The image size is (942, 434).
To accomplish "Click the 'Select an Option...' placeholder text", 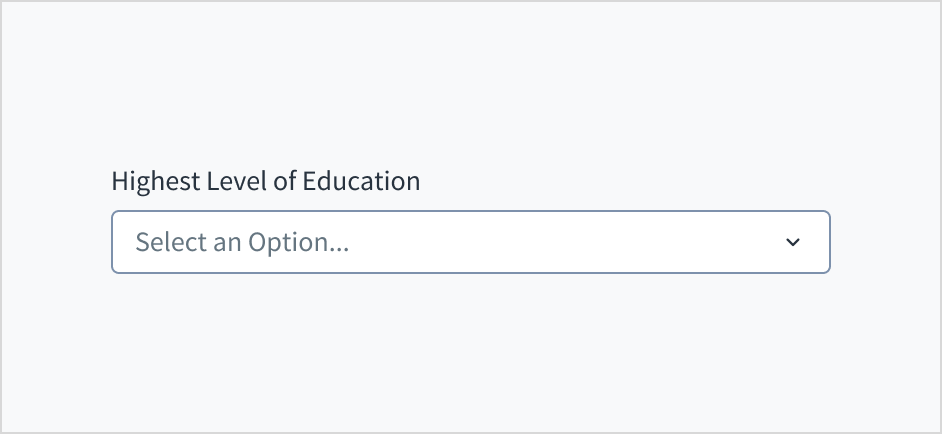I will pyautogui.click(x=242, y=242).
